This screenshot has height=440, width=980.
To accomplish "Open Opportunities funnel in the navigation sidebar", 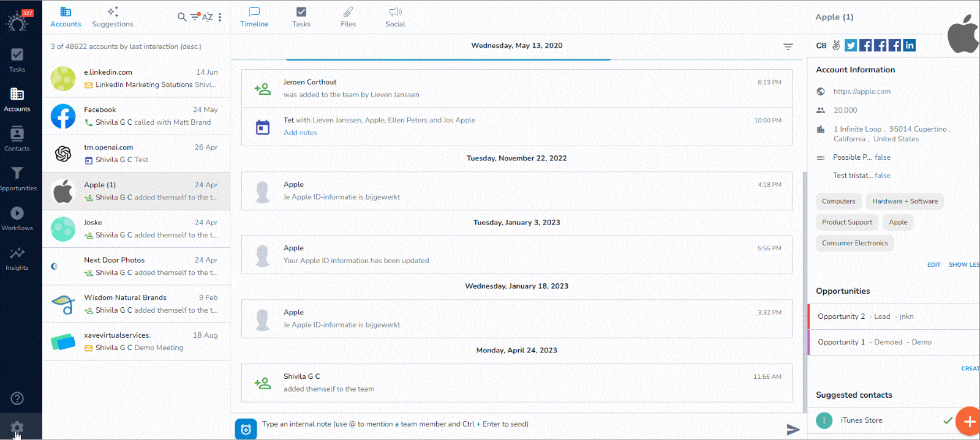I will [x=17, y=179].
